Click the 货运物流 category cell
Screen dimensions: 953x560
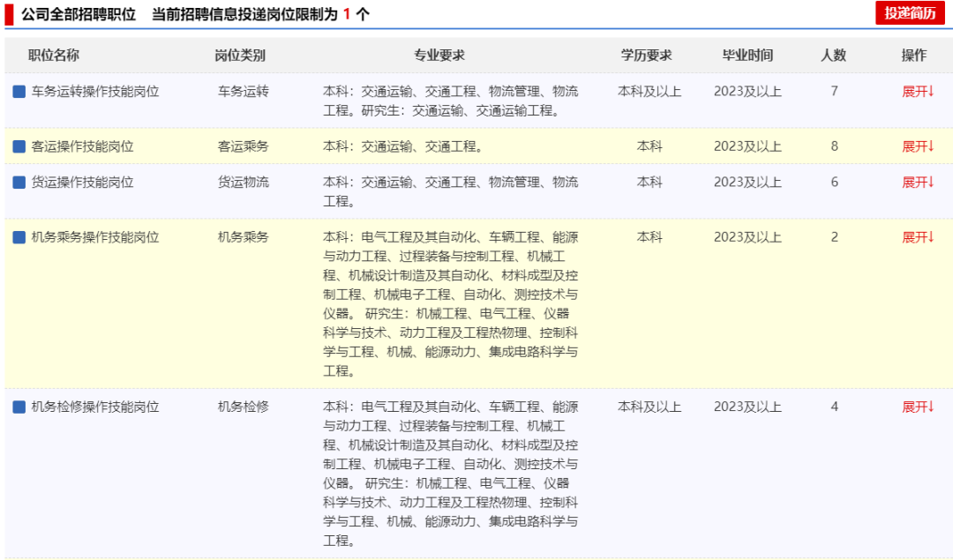pos(244,183)
